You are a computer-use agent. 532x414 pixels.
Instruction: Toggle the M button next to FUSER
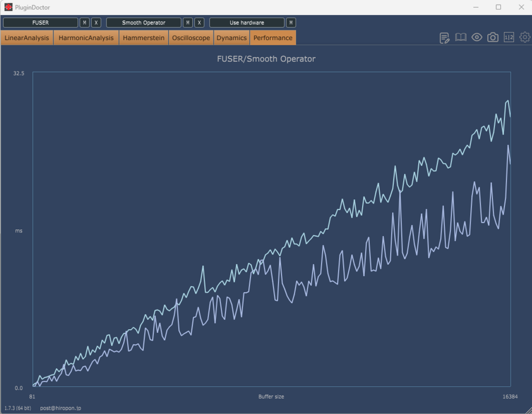pos(85,23)
